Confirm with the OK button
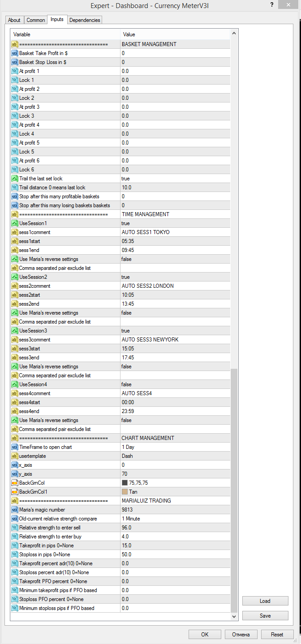The image size is (301, 644). (205, 634)
